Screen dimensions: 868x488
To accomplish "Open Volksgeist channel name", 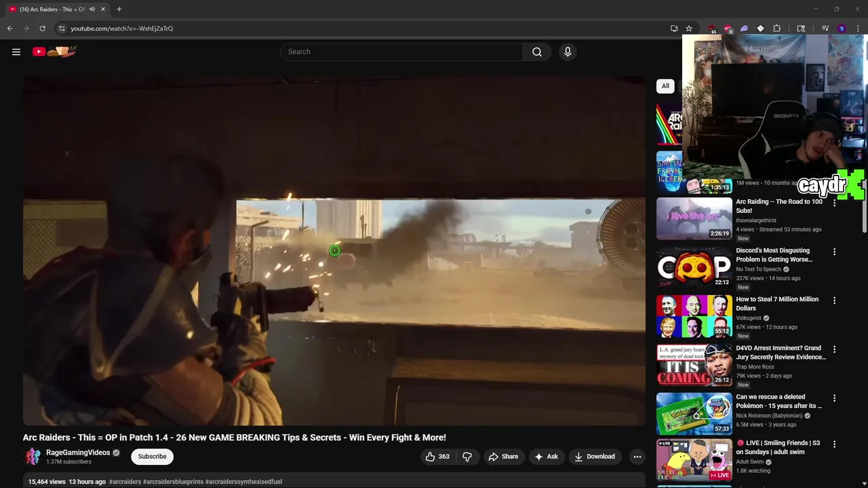I will coord(749,318).
